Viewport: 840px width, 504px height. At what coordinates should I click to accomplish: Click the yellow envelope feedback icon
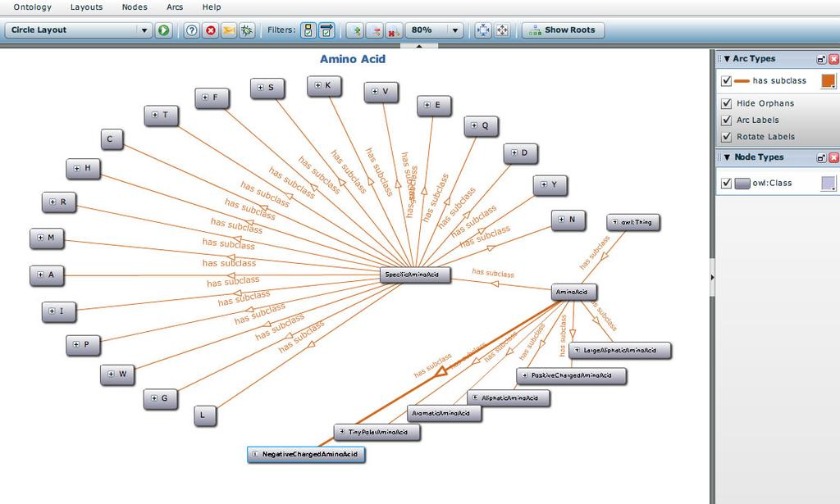click(229, 30)
